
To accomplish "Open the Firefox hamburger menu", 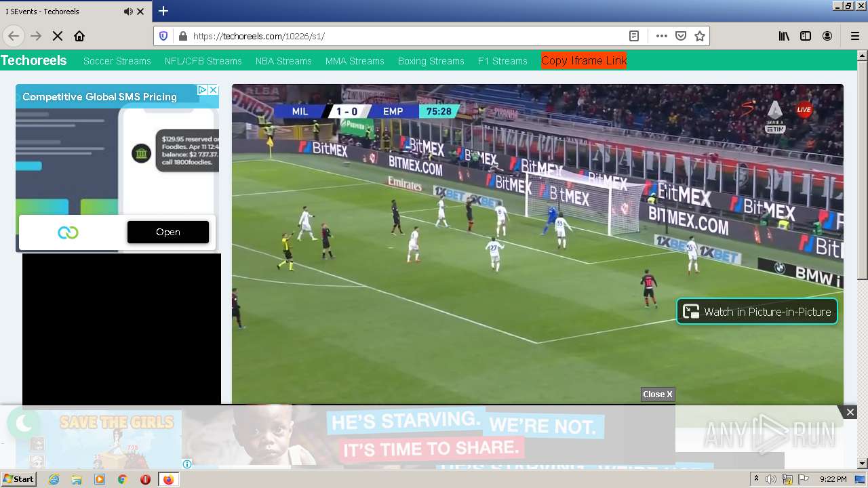I will (854, 36).
